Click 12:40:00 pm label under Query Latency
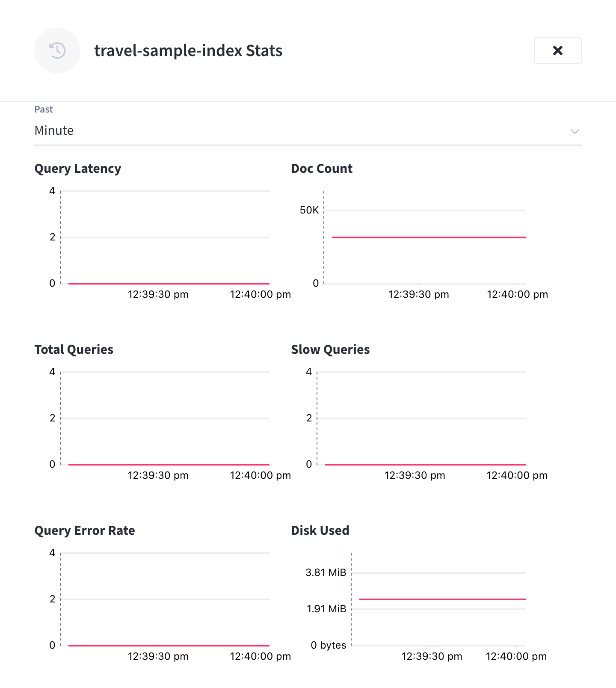Image resolution: width=616 pixels, height=688 pixels. pyautogui.click(x=260, y=294)
